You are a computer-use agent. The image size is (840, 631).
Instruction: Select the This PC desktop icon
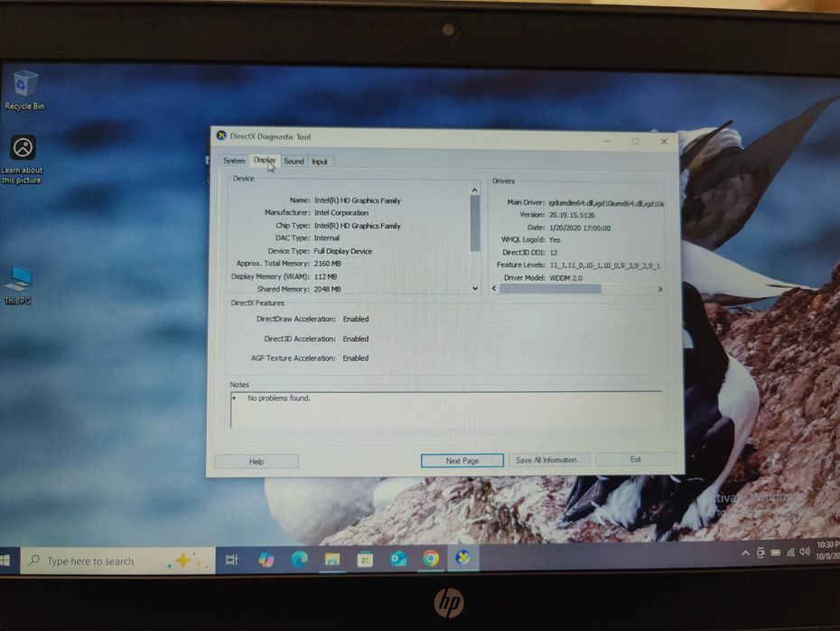click(19, 284)
